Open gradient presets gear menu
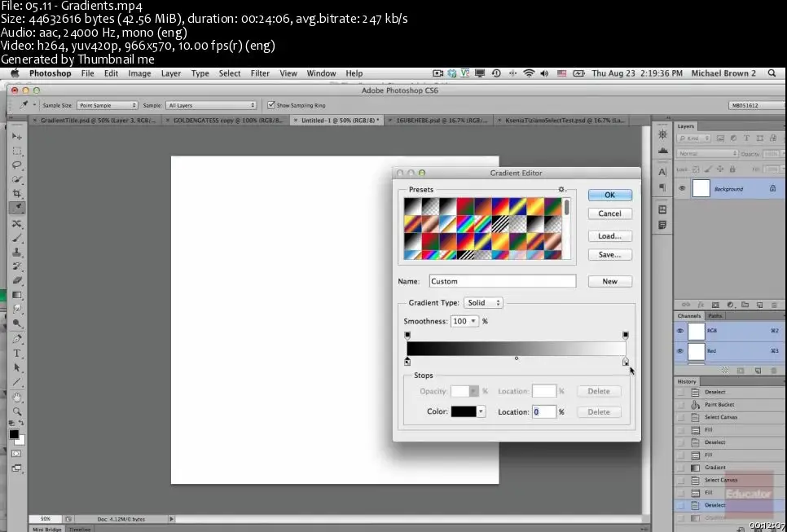The height and width of the screenshot is (532, 787). click(562, 189)
